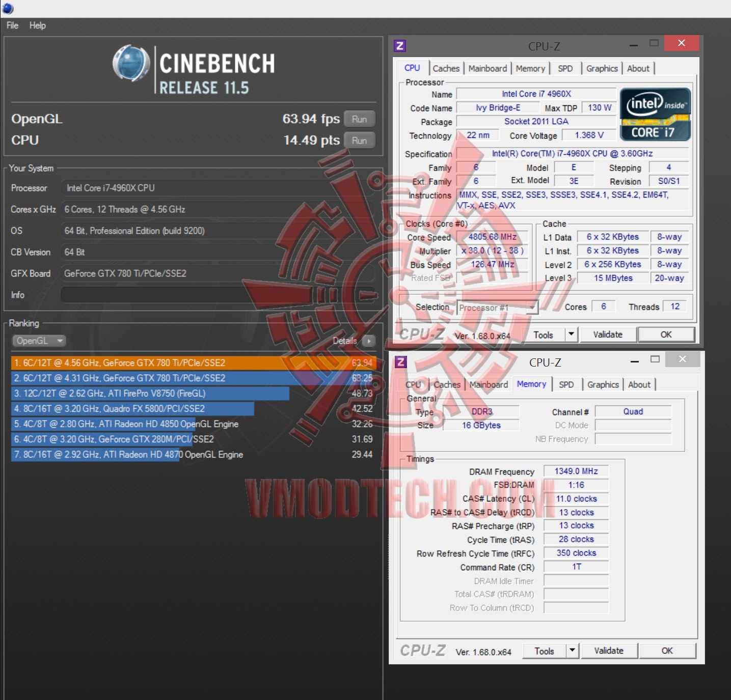731x700 pixels.
Task: Click Tools button in CPU-Z processor window
Action: coord(543,334)
